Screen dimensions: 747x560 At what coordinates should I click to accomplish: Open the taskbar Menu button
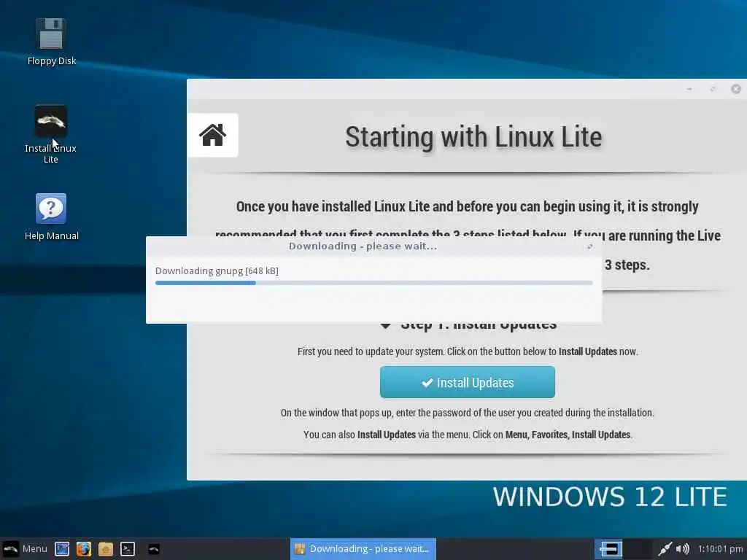coord(25,549)
